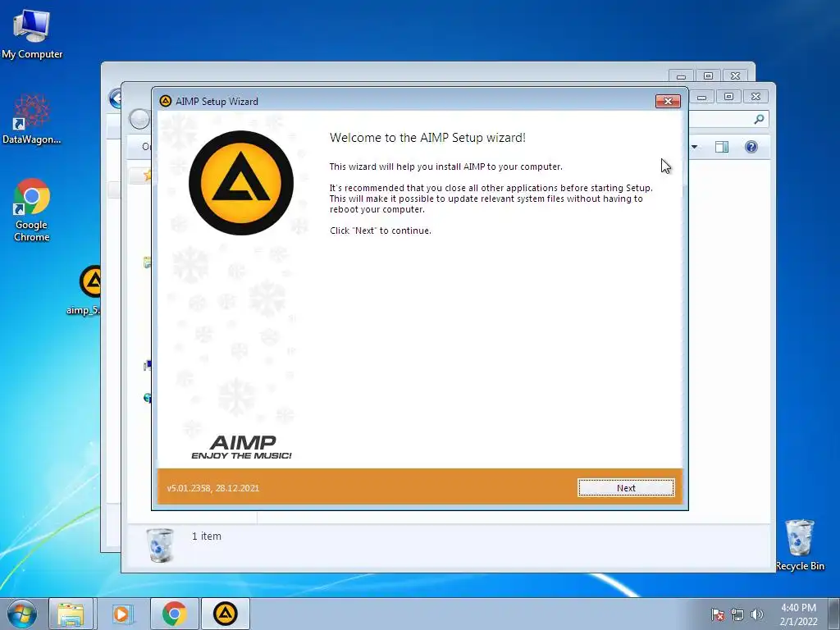This screenshot has height=630, width=840.
Task: Click Next in AIMP Setup Wizard
Action: (x=626, y=487)
